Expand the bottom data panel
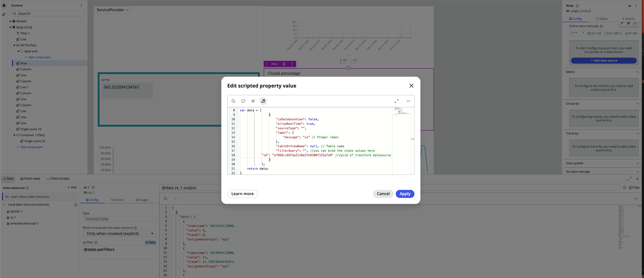Image resolution: width=644 pixels, height=278 pixels. [x=629, y=179]
